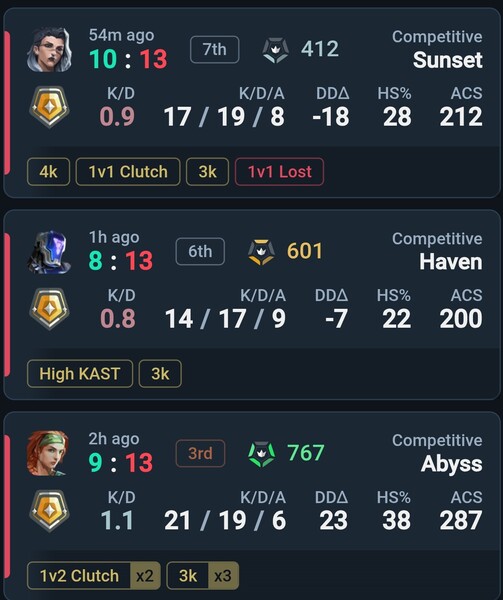Screen dimensions: 503x600
Task: Click the gold rank badge in the Haven match
Action: coord(49,309)
